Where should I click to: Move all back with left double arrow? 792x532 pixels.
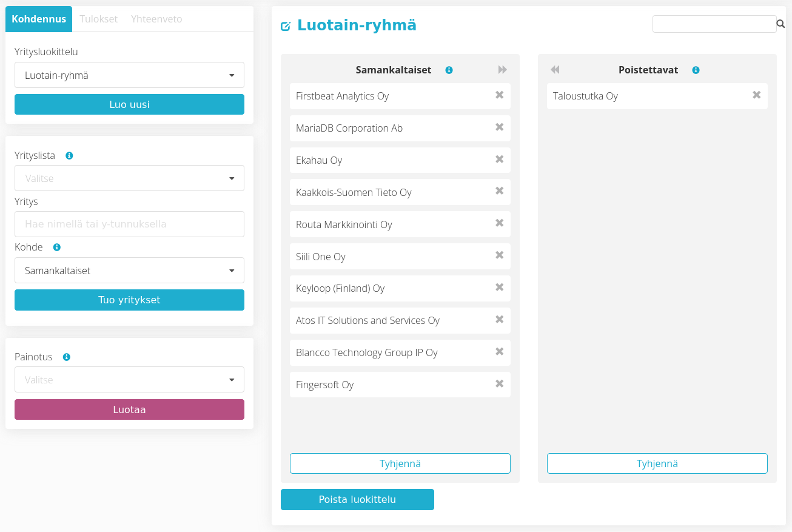(x=555, y=70)
